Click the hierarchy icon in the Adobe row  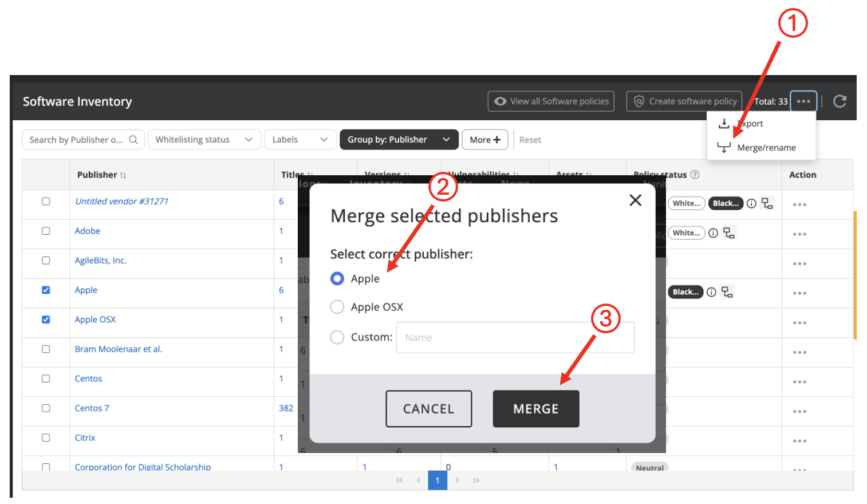point(728,233)
